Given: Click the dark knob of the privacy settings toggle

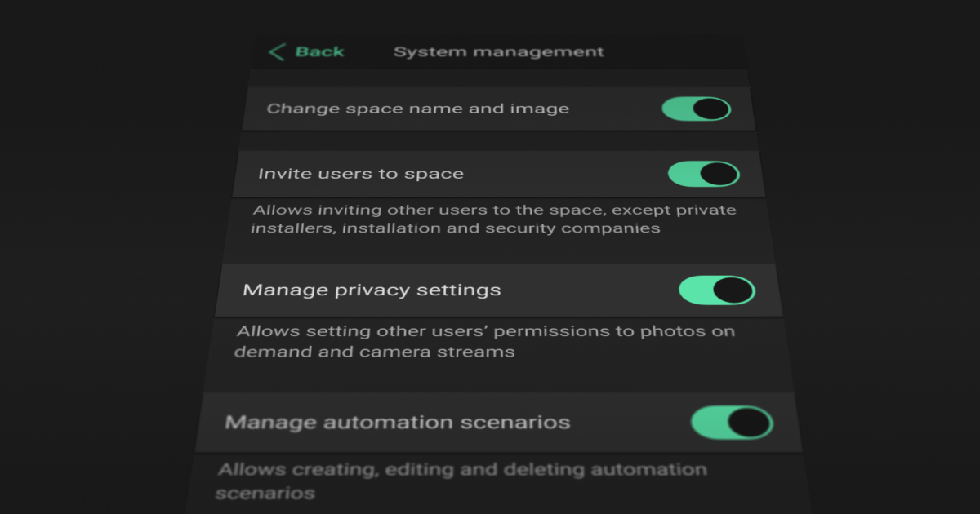Looking at the screenshot, I should pyautogui.click(x=733, y=290).
